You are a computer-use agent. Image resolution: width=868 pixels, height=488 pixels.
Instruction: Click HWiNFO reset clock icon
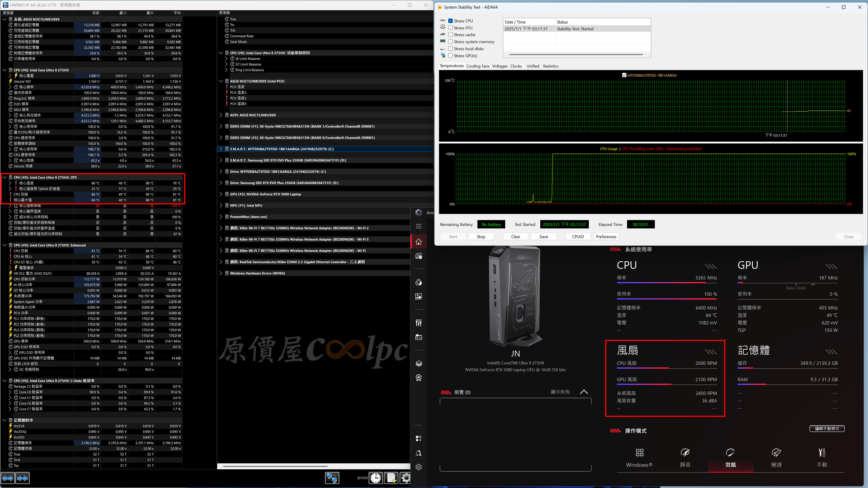(x=376, y=478)
